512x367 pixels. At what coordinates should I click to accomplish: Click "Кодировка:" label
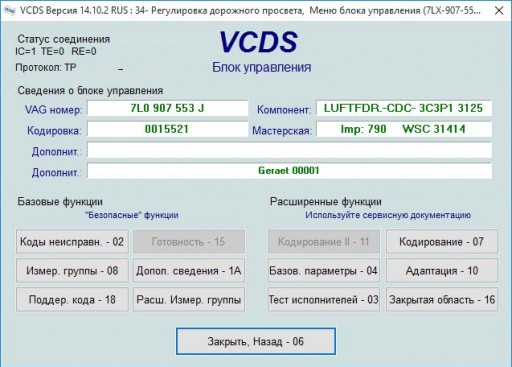click(54, 131)
